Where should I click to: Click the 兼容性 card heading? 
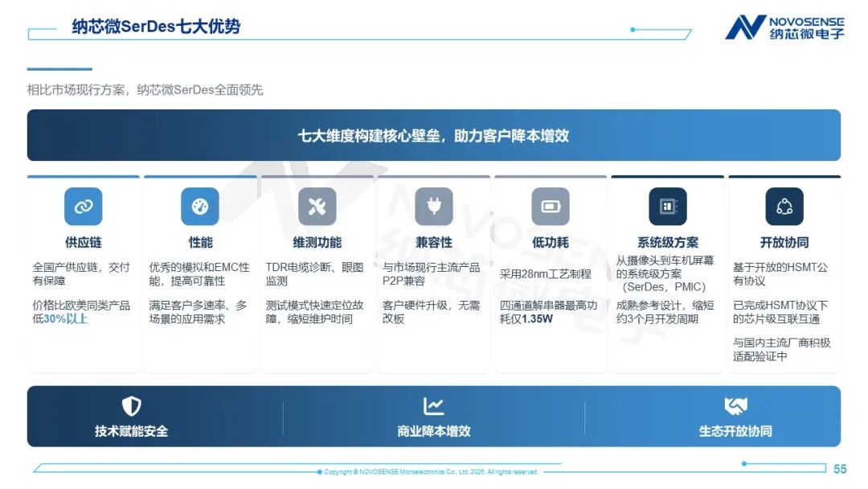tap(434, 243)
